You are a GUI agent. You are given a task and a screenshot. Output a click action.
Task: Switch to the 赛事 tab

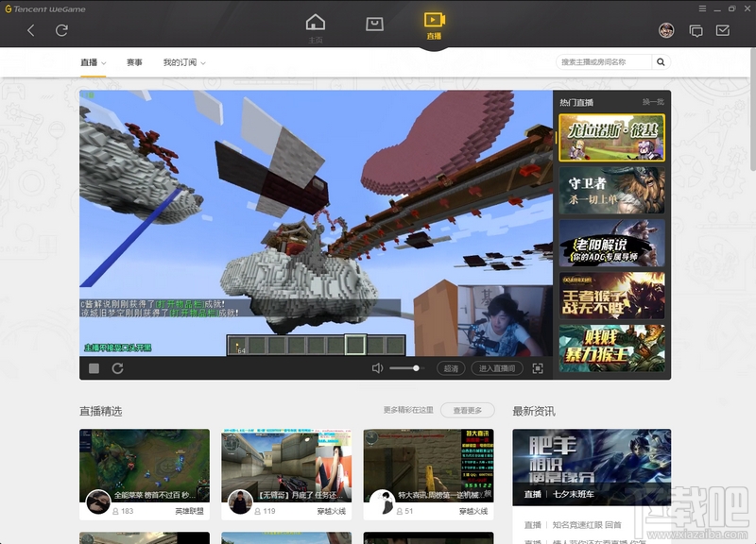(134, 62)
